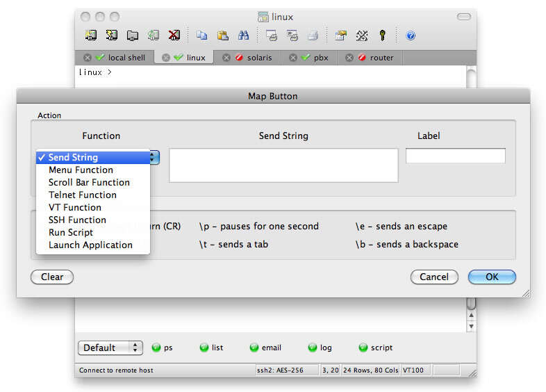Screen dimensions: 546x392
Task: Switch to the pbx session tab
Action: [321, 58]
